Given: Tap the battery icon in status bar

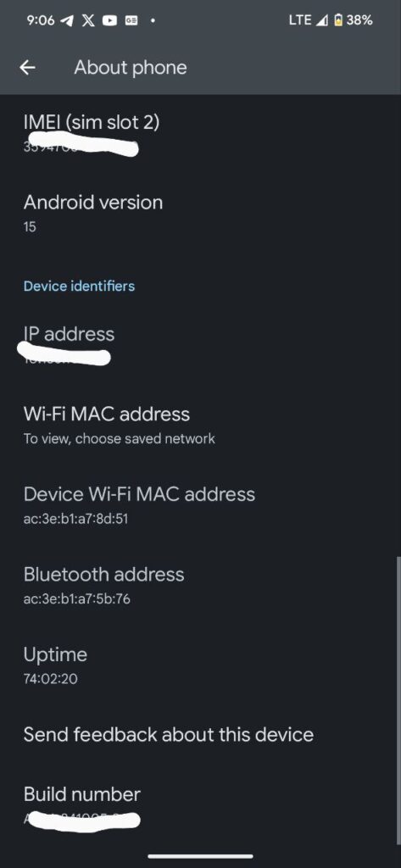Looking at the screenshot, I should click(x=338, y=20).
